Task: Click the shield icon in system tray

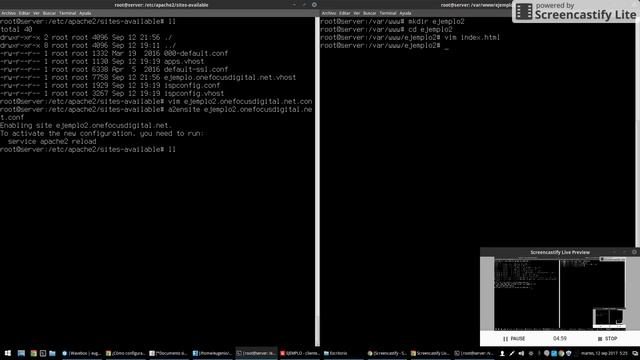Action: (569, 353)
